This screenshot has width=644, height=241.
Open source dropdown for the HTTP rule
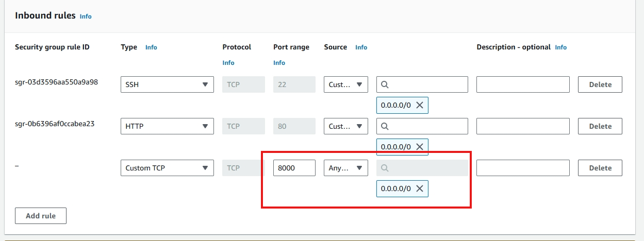click(x=346, y=126)
